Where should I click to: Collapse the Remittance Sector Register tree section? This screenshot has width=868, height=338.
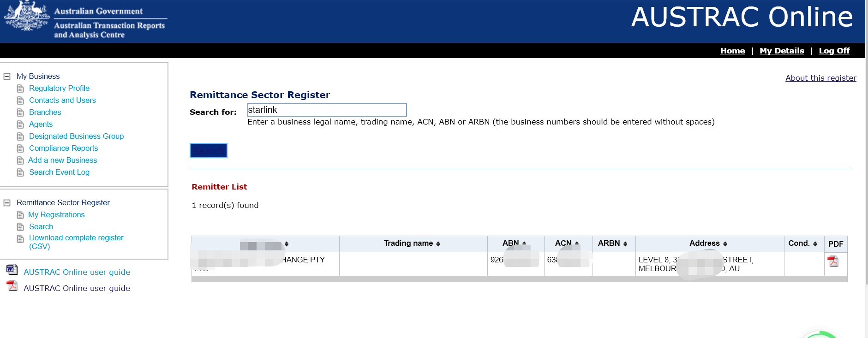tap(7, 203)
